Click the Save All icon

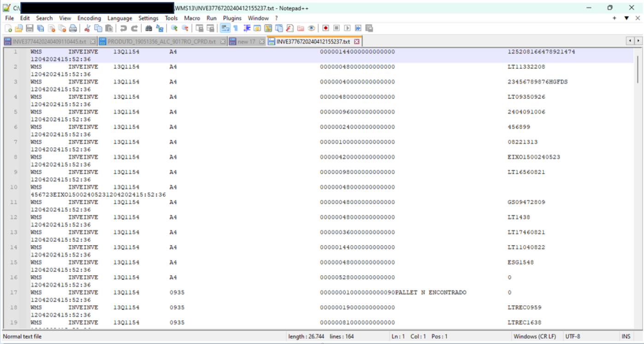coord(41,28)
